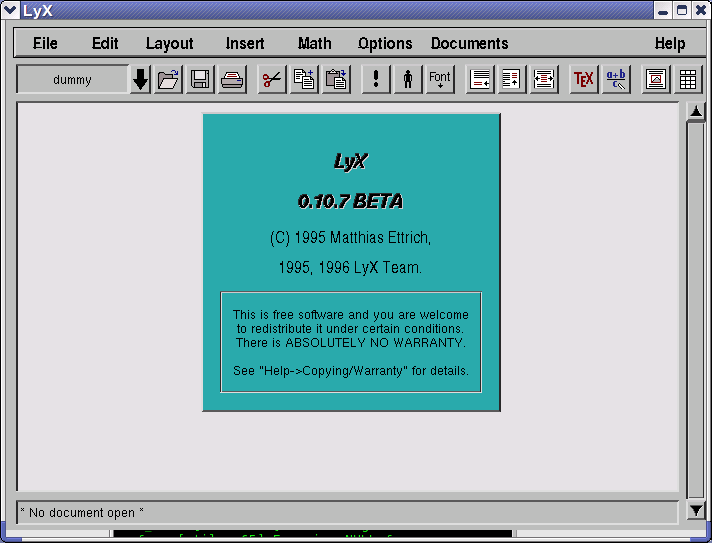Maximize the LyX window
The image size is (712, 543).
click(682, 10)
